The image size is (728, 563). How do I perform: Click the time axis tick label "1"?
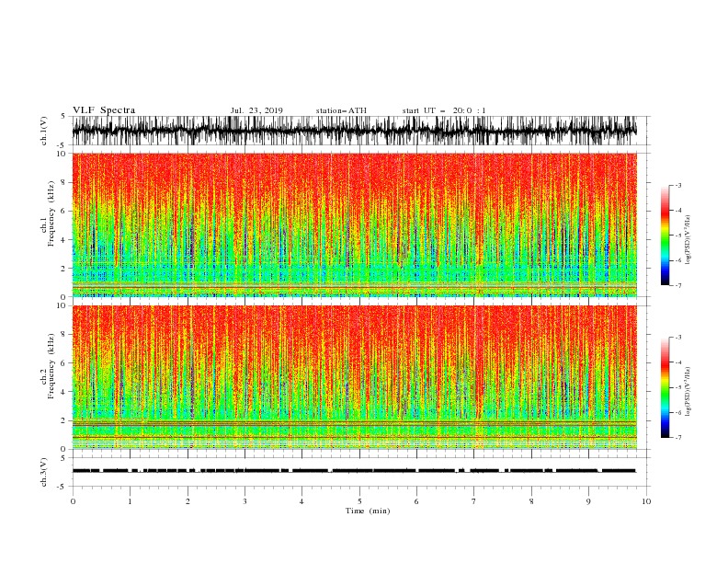coord(130,501)
